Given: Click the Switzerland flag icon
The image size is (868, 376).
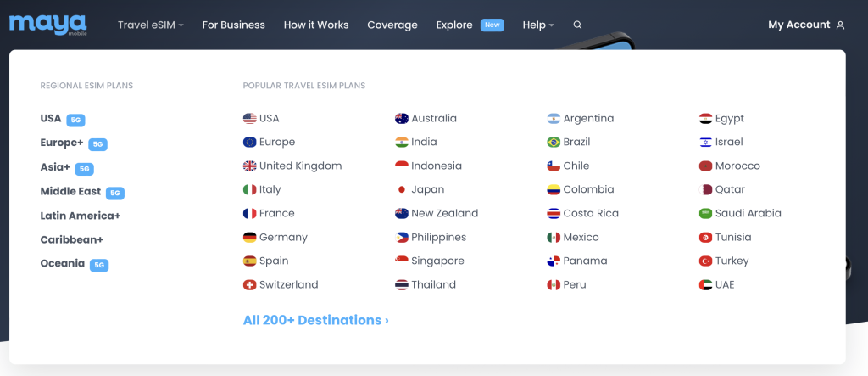Looking at the screenshot, I should pos(250,285).
